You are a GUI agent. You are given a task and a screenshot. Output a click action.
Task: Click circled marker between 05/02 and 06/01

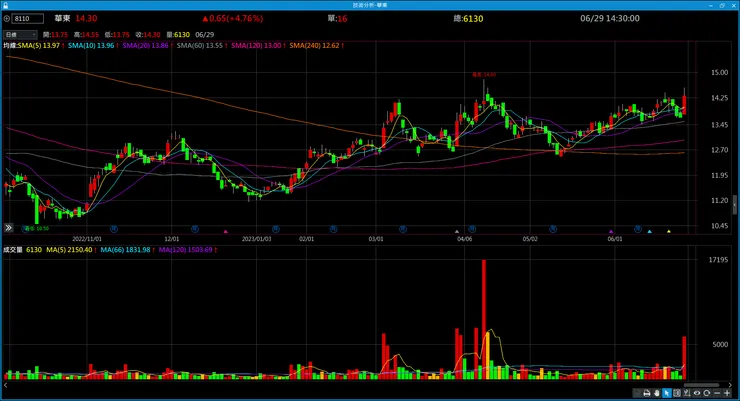553,229
